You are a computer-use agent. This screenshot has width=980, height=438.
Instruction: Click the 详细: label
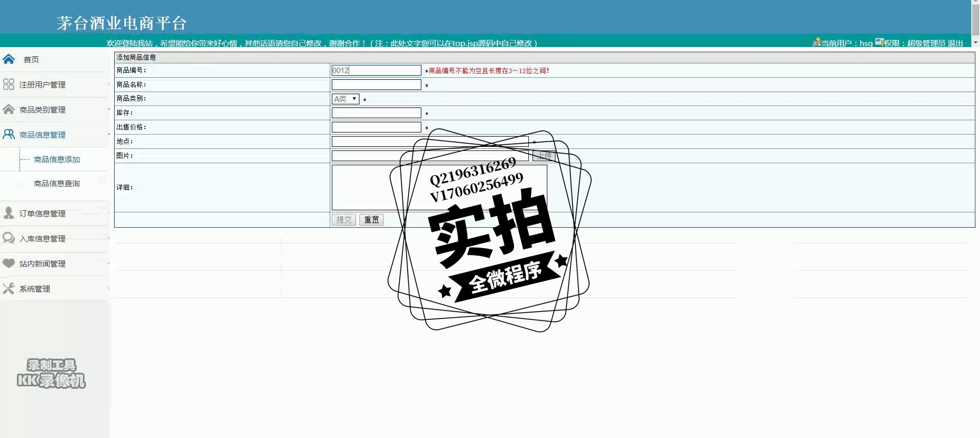124,187
